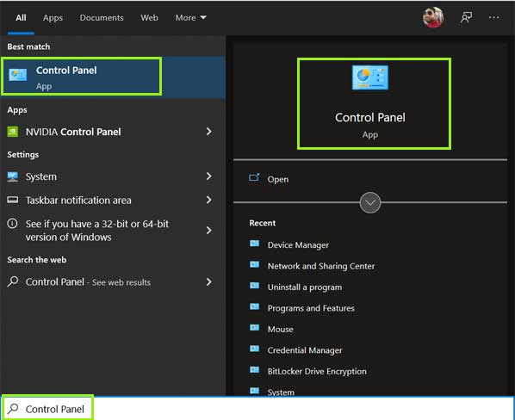Click the Taskbar notification area icon
Image resolution: width=515 pixels, height=420 pixels.
(x=12, y=200)
